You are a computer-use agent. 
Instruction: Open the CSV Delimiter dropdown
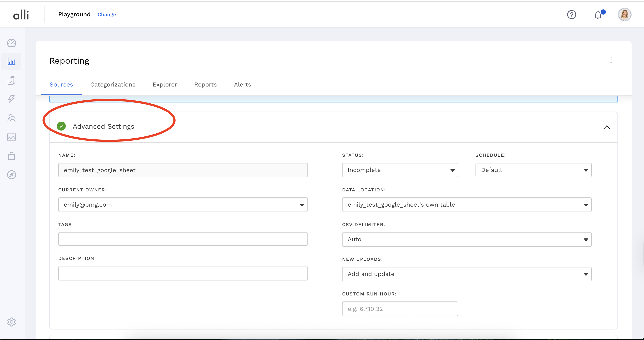[x=467, y=239]
